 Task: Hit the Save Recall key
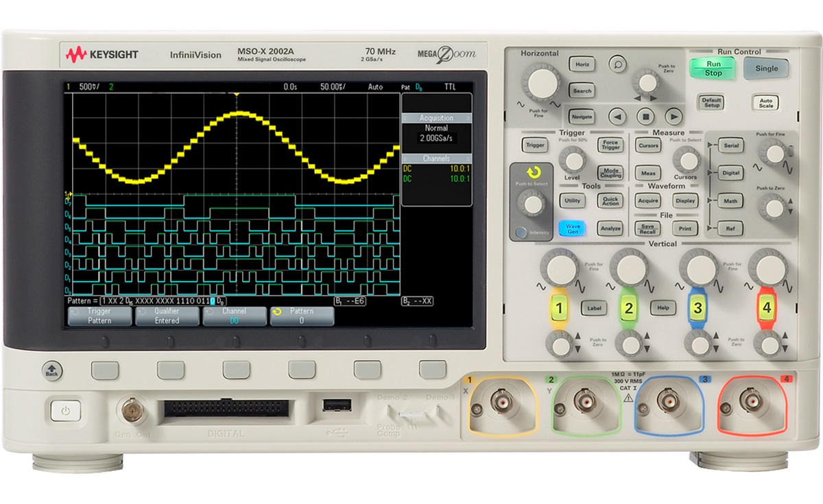coord(648,228)
